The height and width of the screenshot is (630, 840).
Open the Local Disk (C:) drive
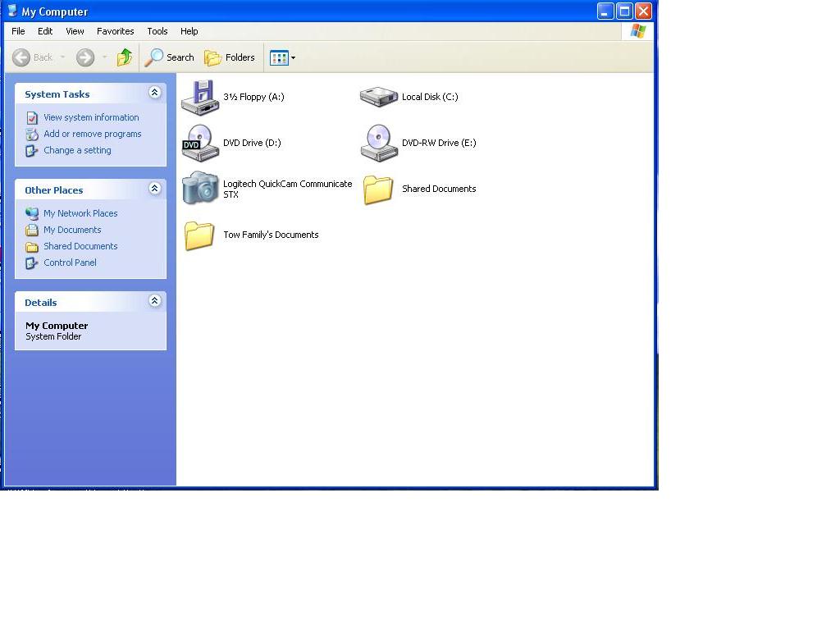coord(378,96)
